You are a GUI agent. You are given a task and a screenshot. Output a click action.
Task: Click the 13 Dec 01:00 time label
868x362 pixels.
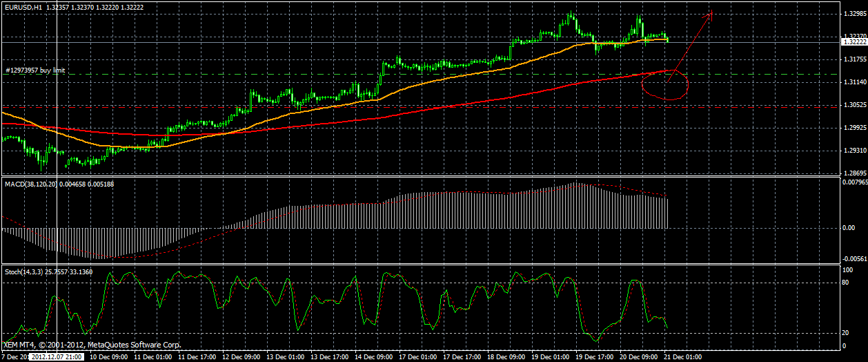point(285,357)
